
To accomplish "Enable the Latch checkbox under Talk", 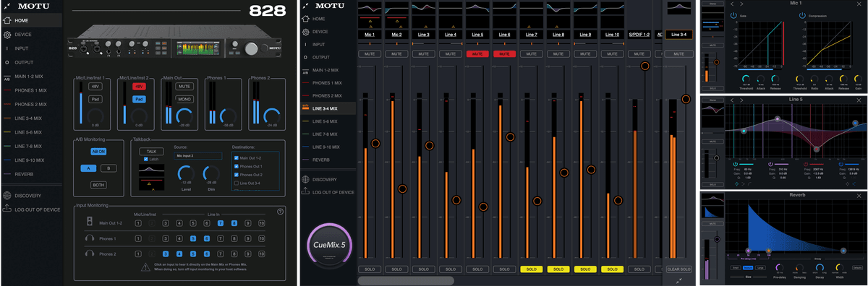I will [146, 159].
